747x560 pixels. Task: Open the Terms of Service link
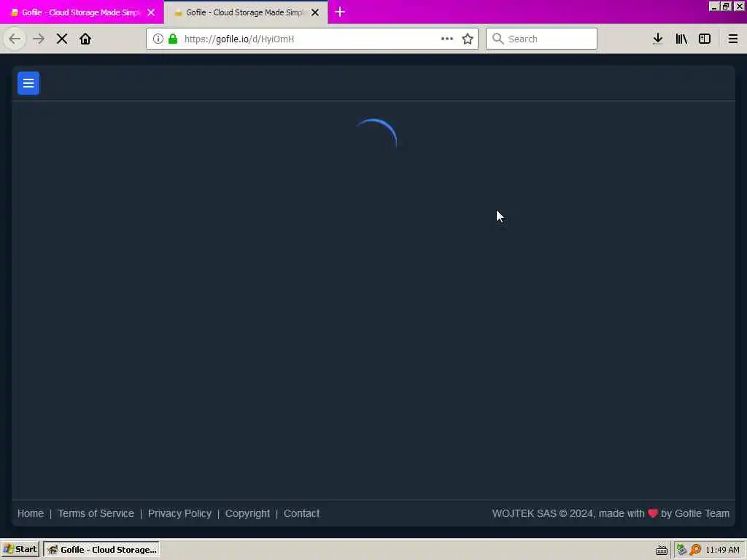[x=96, y=513]
